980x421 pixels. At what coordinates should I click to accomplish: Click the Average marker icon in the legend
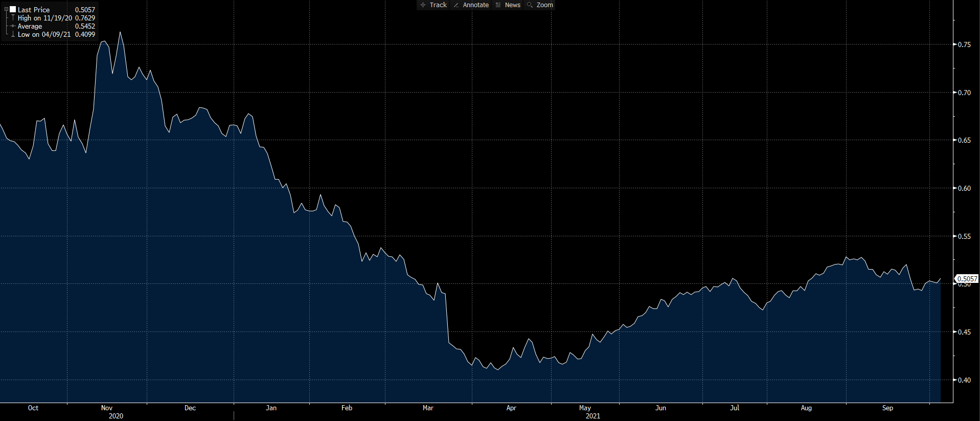[13, 26]
